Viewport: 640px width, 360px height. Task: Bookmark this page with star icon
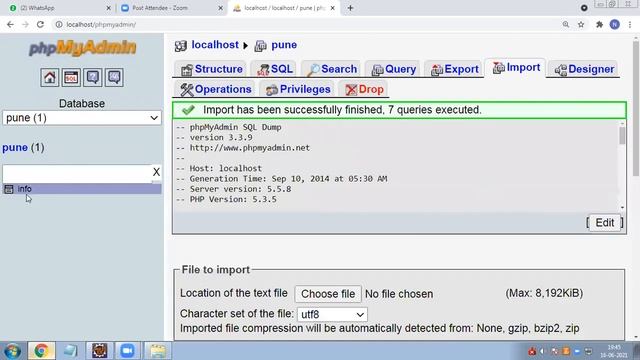581,24
